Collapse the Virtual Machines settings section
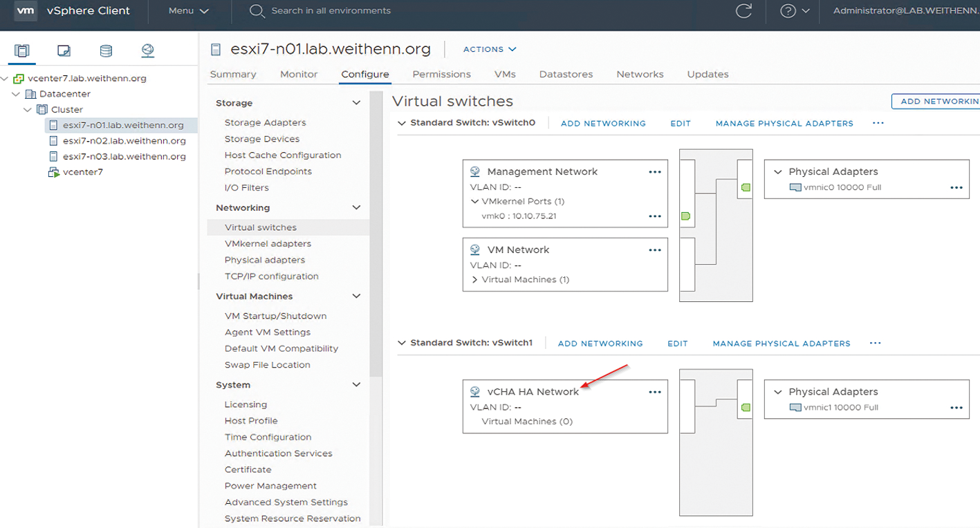The image size is (980, 528). (x=356, y=296)
